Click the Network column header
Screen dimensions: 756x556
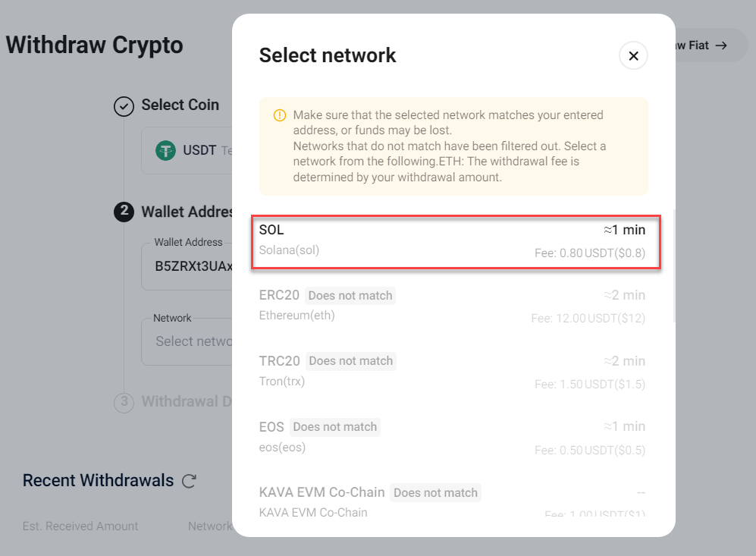[210, 526]
